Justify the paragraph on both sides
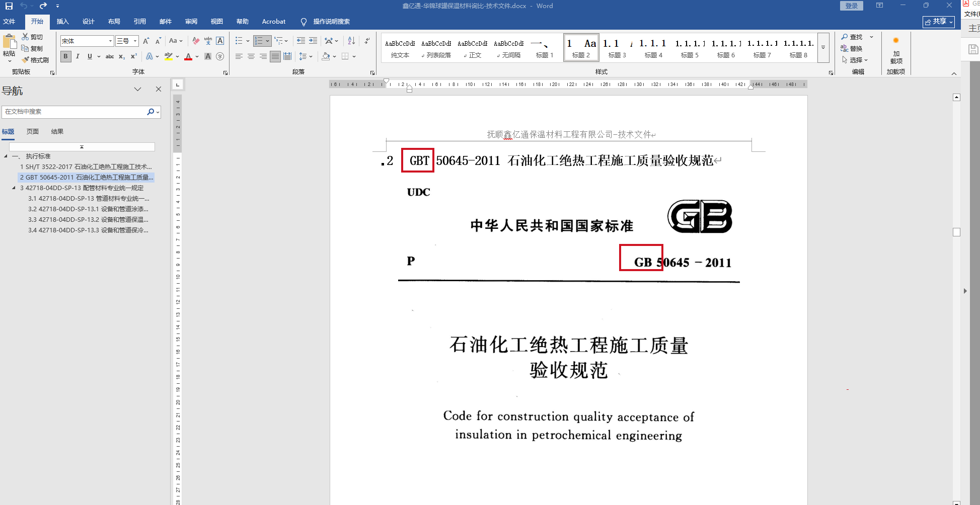This screenshot has height=505, width=980. click(x=275, y=56)
